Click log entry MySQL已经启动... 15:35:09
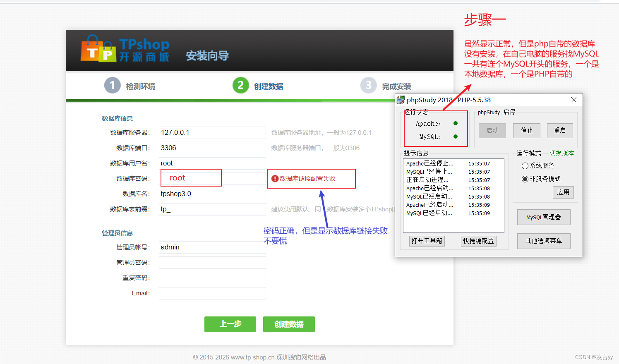This screenshot has width=619, height=364. [448, 213]
